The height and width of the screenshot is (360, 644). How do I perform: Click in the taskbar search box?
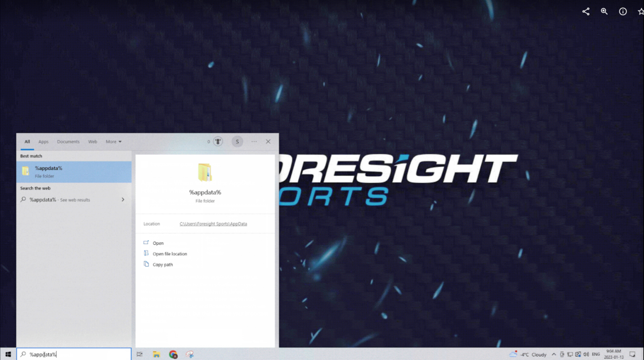(x=74, y=354)
